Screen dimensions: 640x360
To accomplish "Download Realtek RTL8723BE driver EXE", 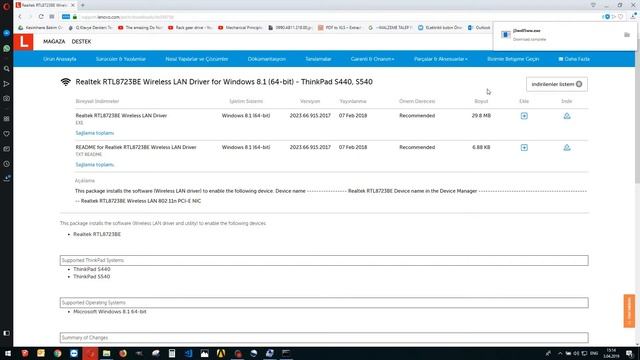I will pyautogui.click(x=567, y=116).
